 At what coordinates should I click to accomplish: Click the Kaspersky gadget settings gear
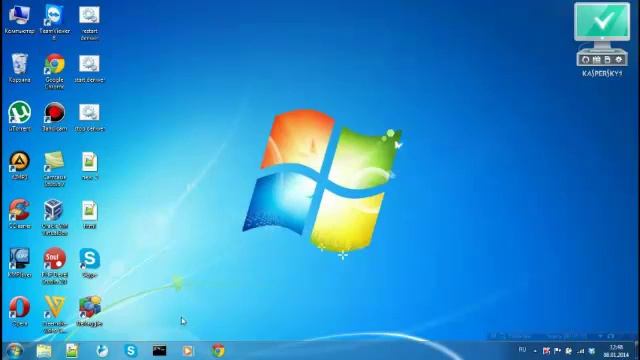[619, 60]
